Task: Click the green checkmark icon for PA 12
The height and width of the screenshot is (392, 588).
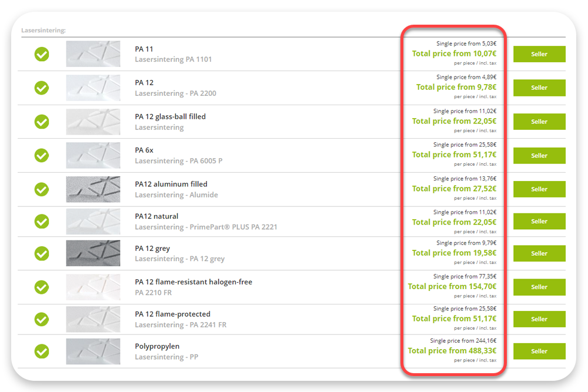Action: coord(41,88)
